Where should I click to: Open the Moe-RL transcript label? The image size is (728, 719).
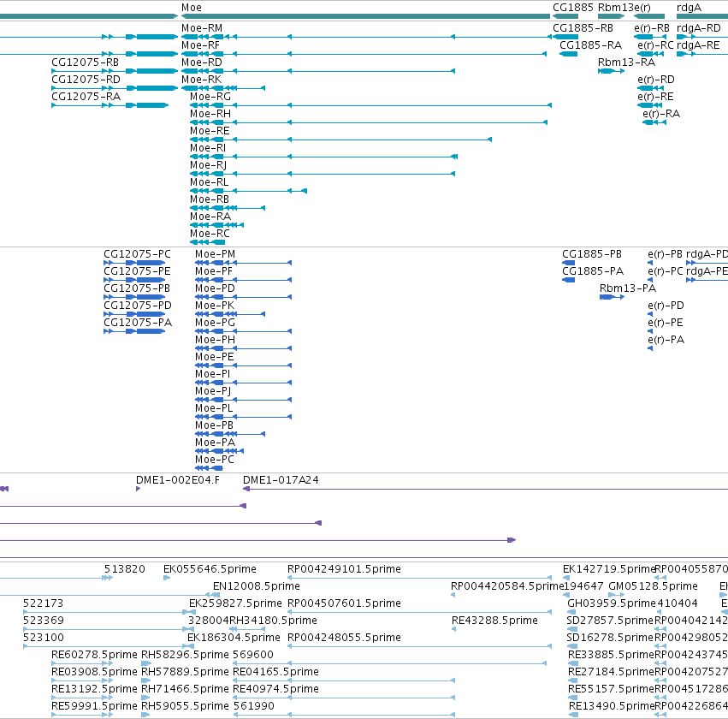coord(209,182)
